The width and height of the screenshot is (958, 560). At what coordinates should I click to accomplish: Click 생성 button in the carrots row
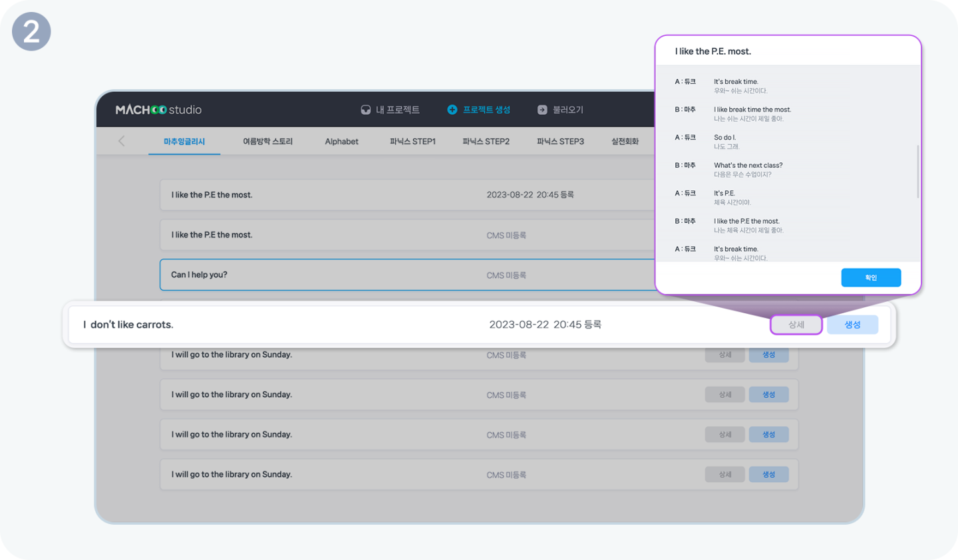(x=852, y=325)
